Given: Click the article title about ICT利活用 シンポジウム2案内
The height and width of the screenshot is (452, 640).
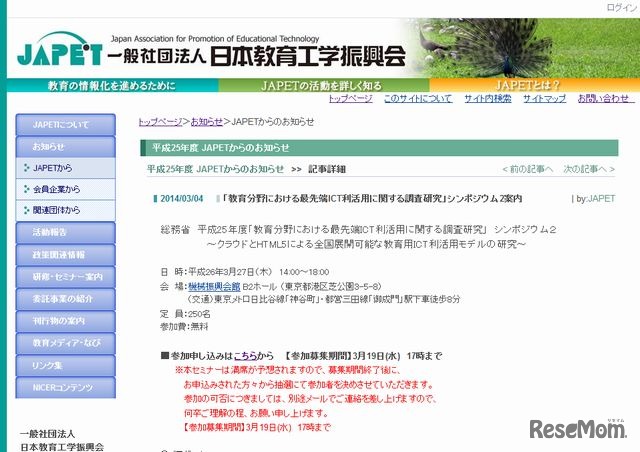Looking at the screenshot, I should (372, 199).
